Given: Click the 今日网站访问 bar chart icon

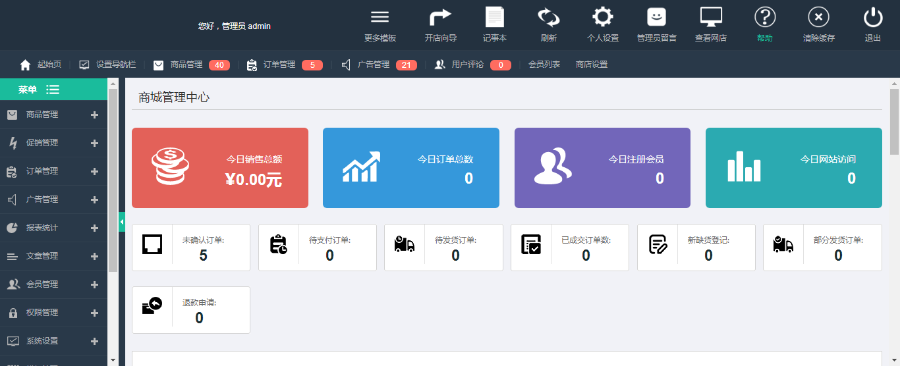Looking at the screenshot, I should [x=744, y=166].
